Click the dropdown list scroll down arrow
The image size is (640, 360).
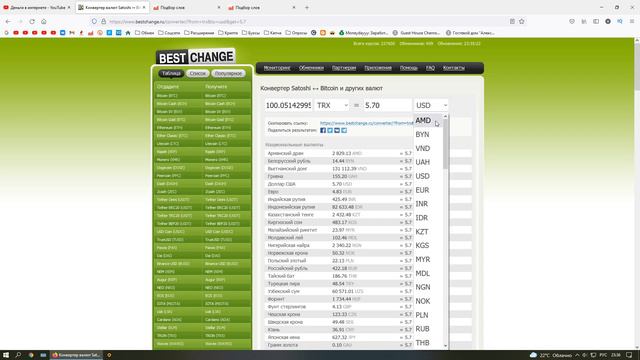445,346
